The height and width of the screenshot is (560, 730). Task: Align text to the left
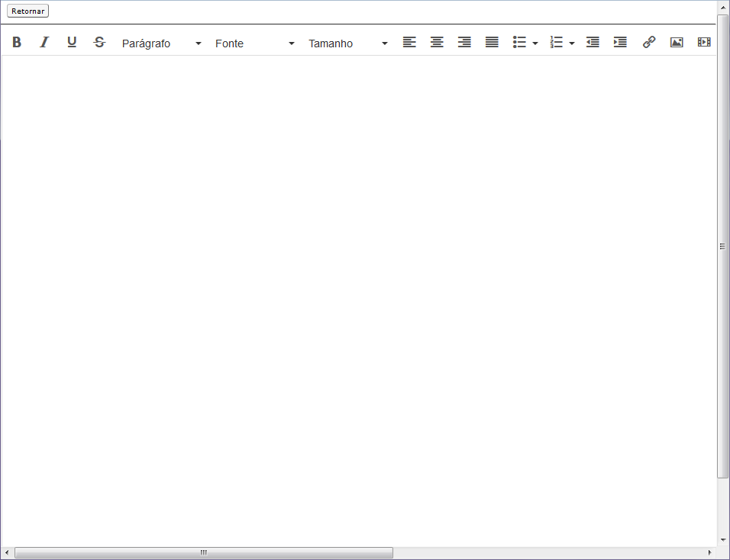click(409, 43)
